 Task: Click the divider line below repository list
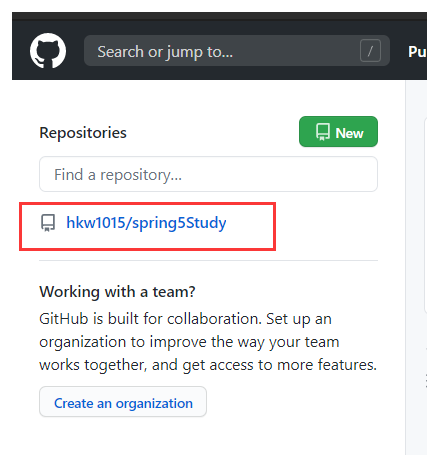(x=208, y=260)
